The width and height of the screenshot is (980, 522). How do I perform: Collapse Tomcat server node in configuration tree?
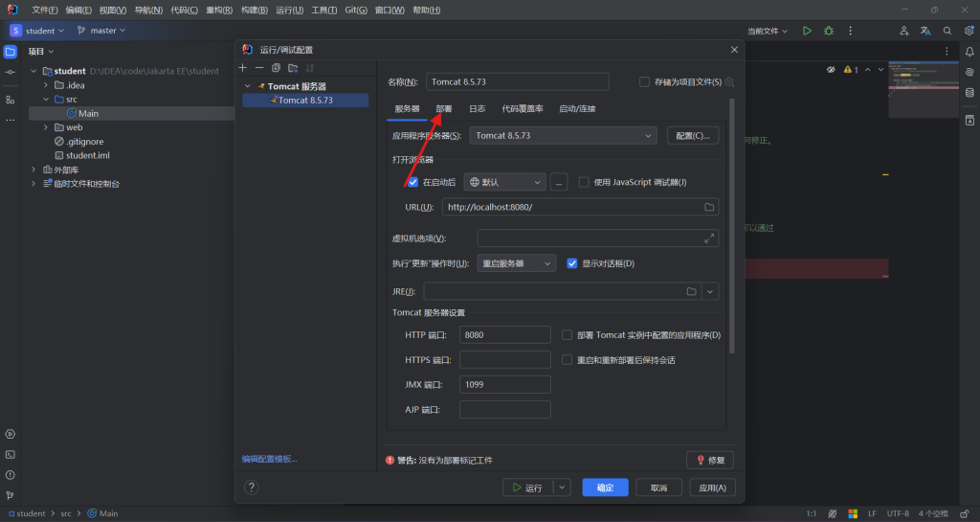[x=248, y=86]
